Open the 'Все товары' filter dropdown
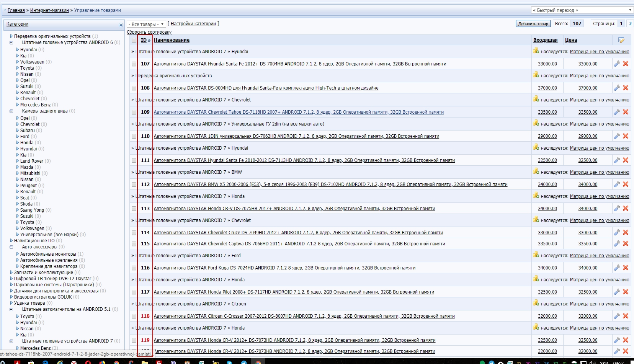This screenshot has width=634, height=364. [x=146, y=24]
